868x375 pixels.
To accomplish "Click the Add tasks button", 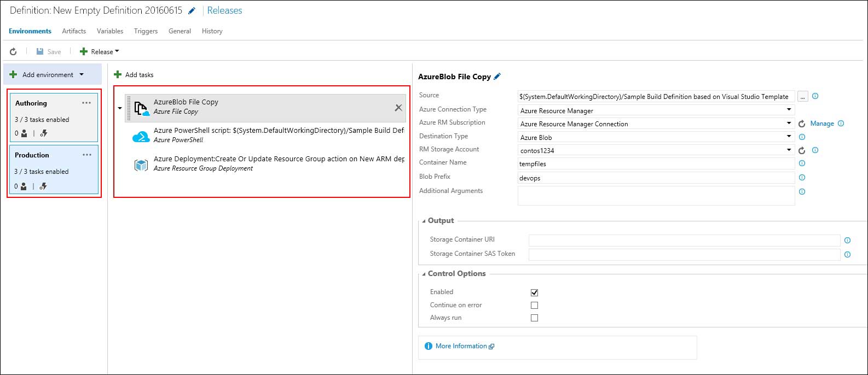I will coord(134,75).
